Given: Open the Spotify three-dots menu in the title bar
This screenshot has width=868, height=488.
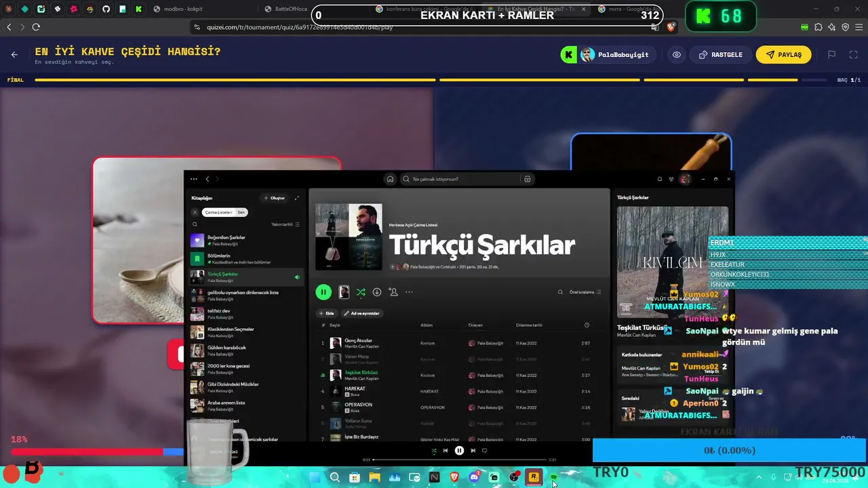Looking at the screenshot, I should coord(194,179).
